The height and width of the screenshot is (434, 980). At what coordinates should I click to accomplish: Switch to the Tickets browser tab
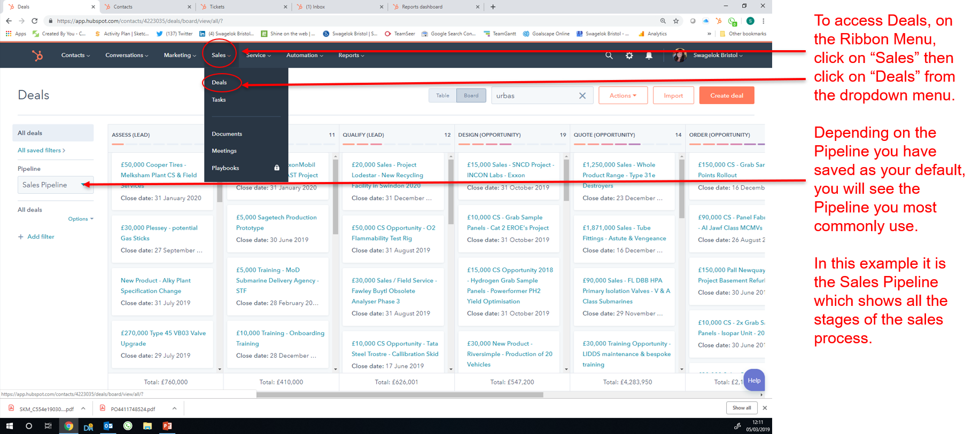244,7
